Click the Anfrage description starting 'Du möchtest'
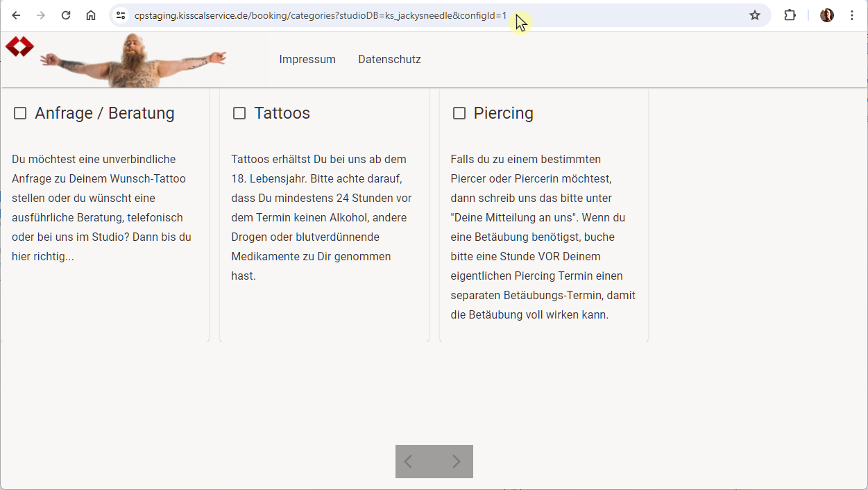Image resolution: width=868 pixels, height=490 pixels. pyautogui.click(x=102, y=208)
